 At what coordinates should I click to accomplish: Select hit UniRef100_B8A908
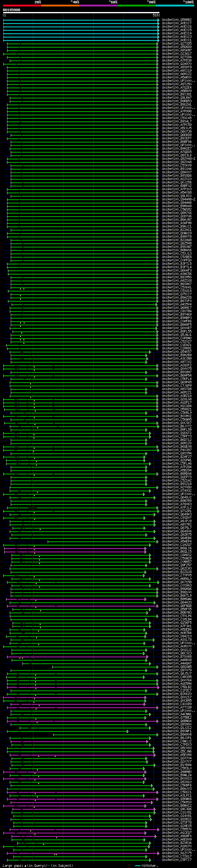click(x=177, y=734)
